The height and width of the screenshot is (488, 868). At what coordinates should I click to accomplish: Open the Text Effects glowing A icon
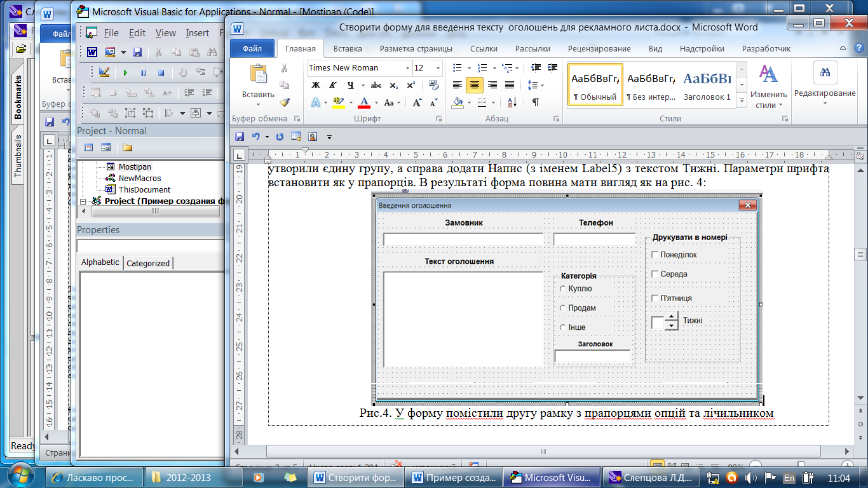[x=316, y=102]
